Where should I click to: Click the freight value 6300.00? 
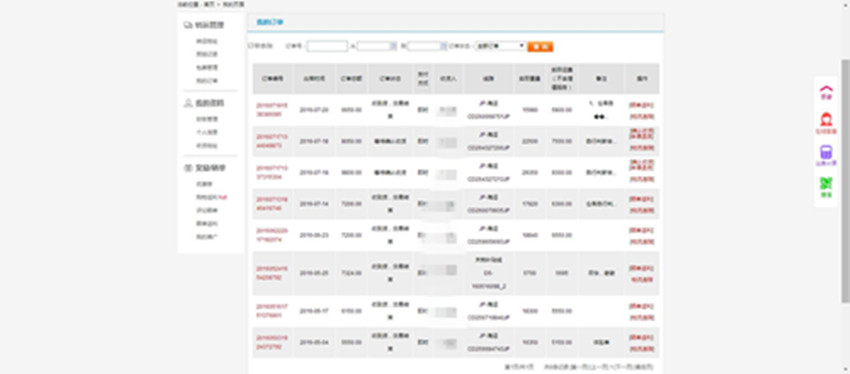pos(562,204)
